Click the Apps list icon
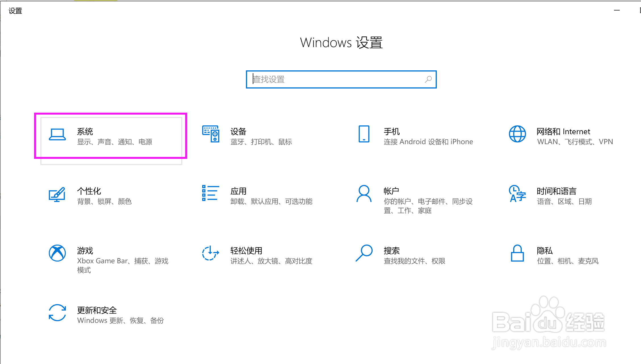This screenshot has width=641, height=364. [x=210, y=193]
